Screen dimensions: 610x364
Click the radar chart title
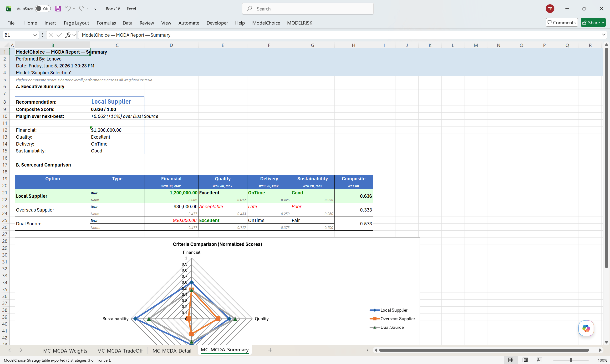[217, 244]
